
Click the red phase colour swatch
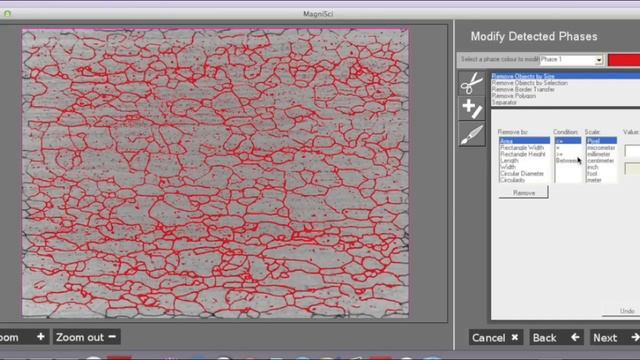coord(624,60)
